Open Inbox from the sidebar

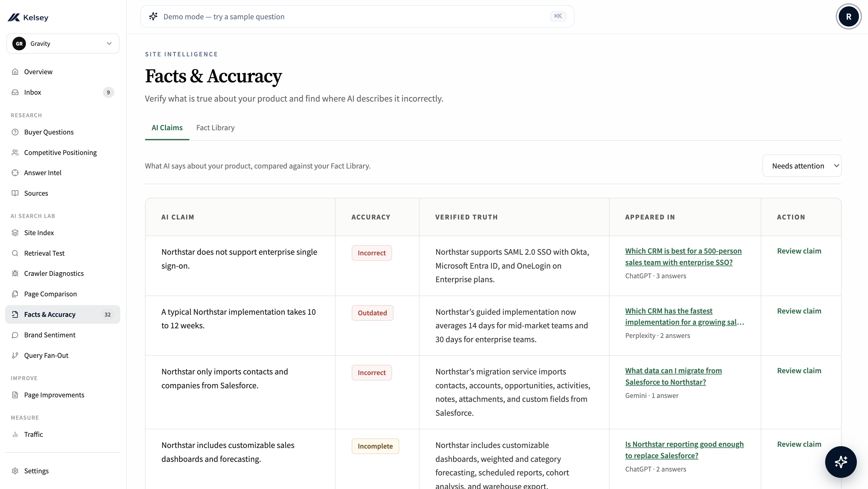click(63, 92)
